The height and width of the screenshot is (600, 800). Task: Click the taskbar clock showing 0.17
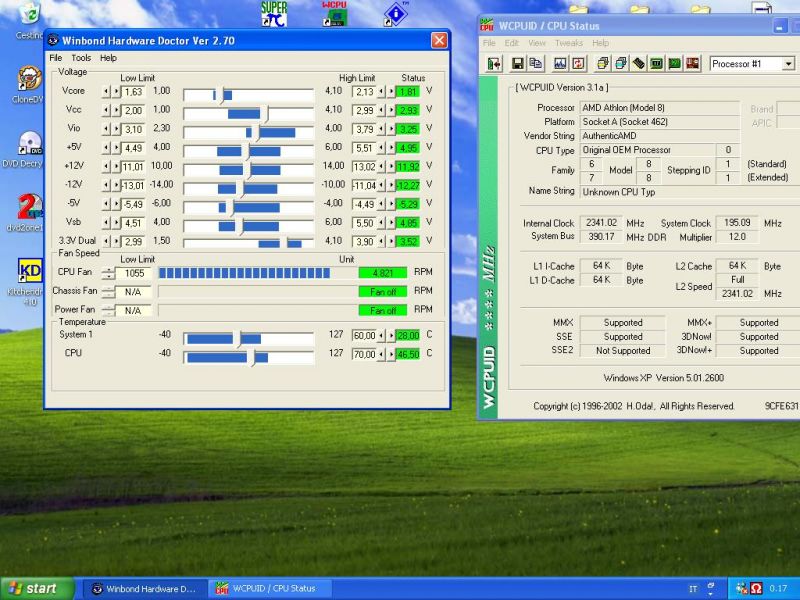pos(778,588)
